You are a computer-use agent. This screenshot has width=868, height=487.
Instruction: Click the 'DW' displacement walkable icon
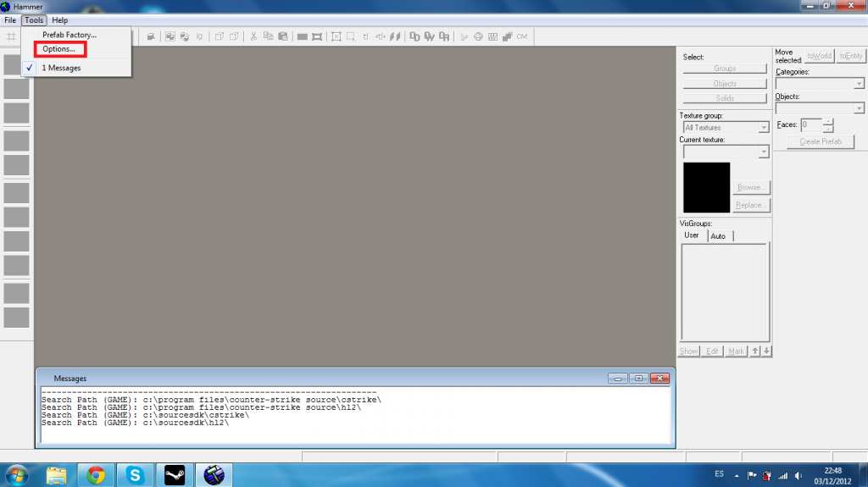coord(429,36)
